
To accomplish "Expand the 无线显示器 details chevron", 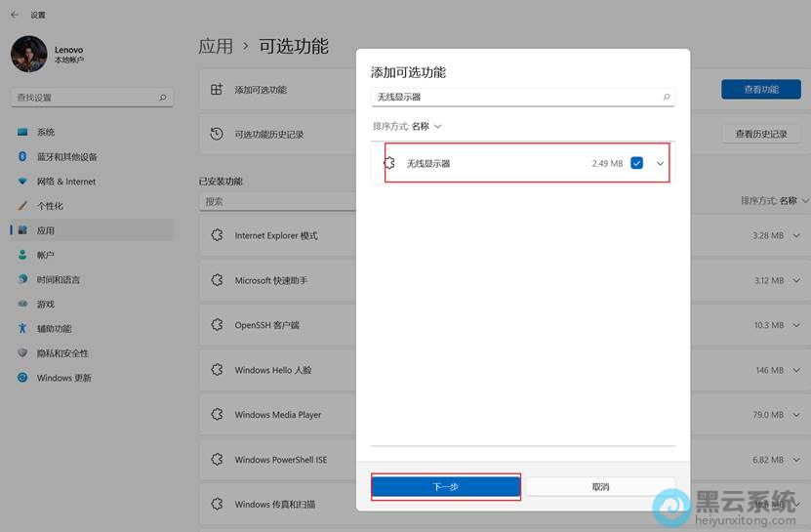I will (660, 164).
